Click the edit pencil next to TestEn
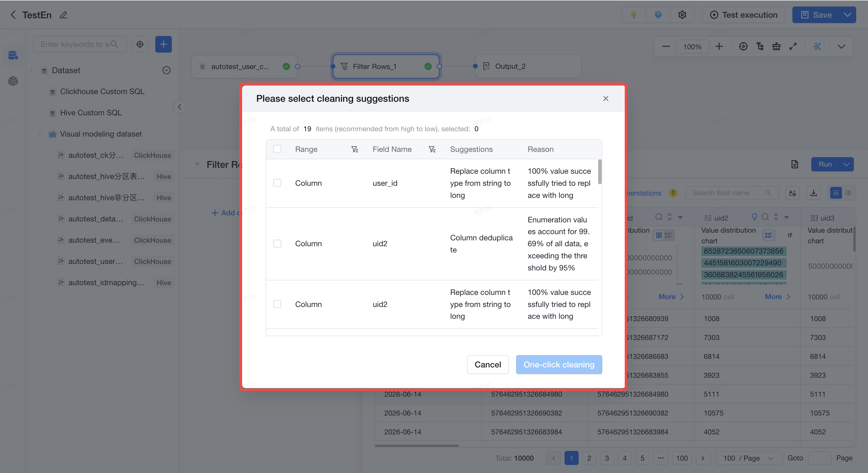This screenshot has width=868, height=473. (63, 15)
